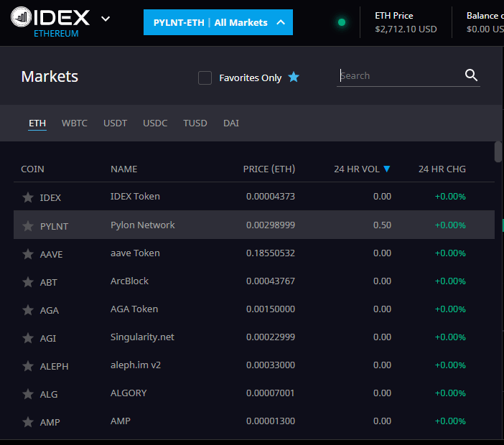Sort by PRICE (ETH) column header
504x445 pixels.
click(x=269, y=169)
